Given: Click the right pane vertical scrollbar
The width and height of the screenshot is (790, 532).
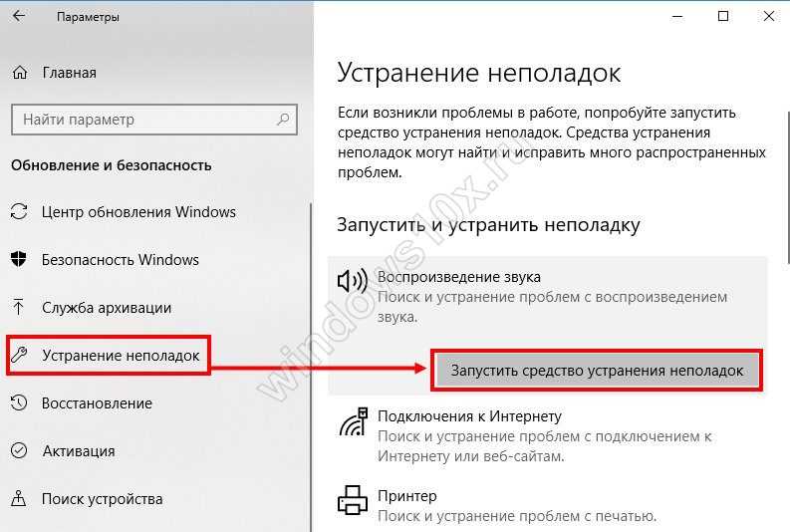Looking at the screenshot, I should tap(787, 186).
